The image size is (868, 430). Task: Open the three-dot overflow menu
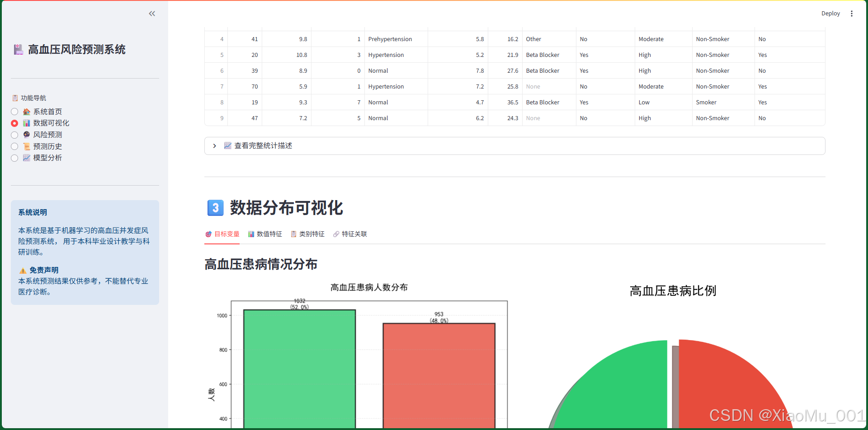pos(852,14)
